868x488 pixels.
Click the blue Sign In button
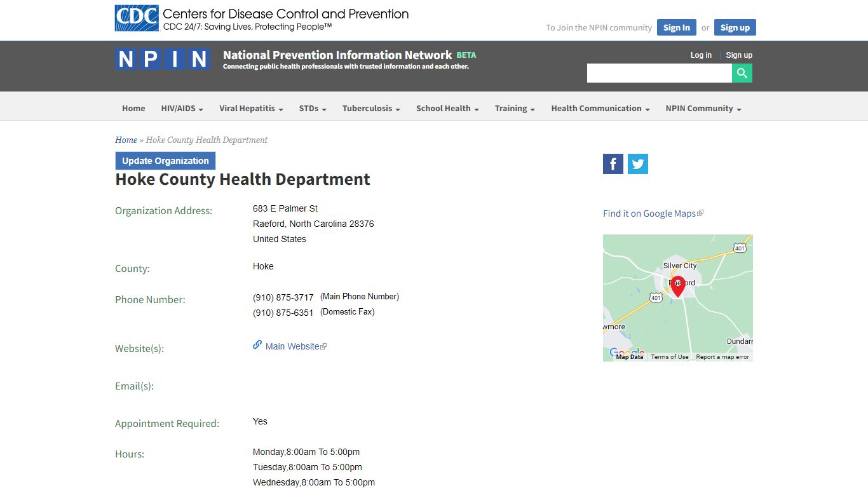[677, 27]
